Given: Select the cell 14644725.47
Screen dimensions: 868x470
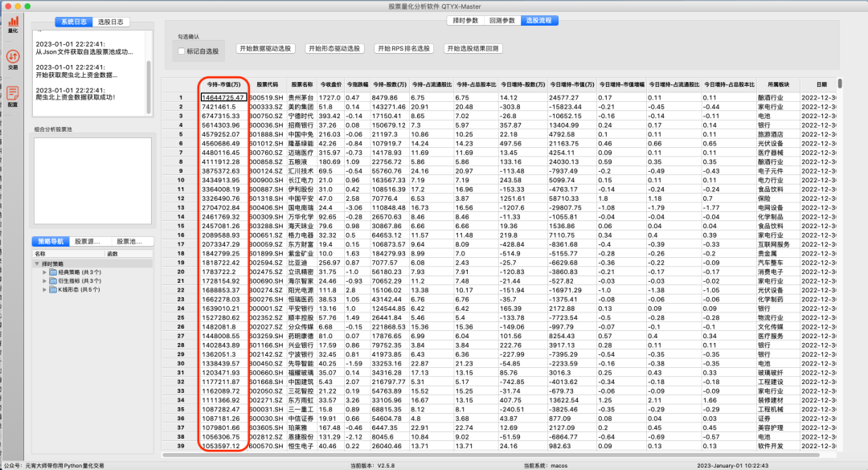Looking at the screenshot, I should coord(223,97).
